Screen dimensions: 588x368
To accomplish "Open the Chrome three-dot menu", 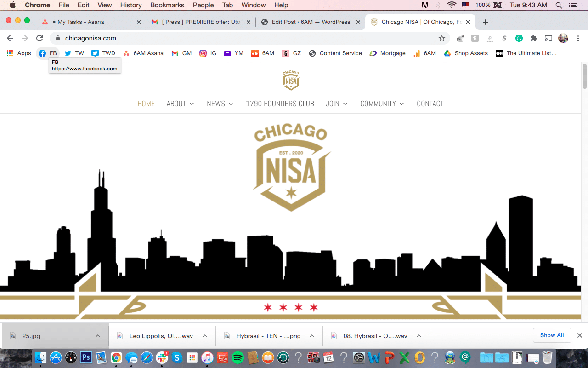I will [x=578, y=38].
